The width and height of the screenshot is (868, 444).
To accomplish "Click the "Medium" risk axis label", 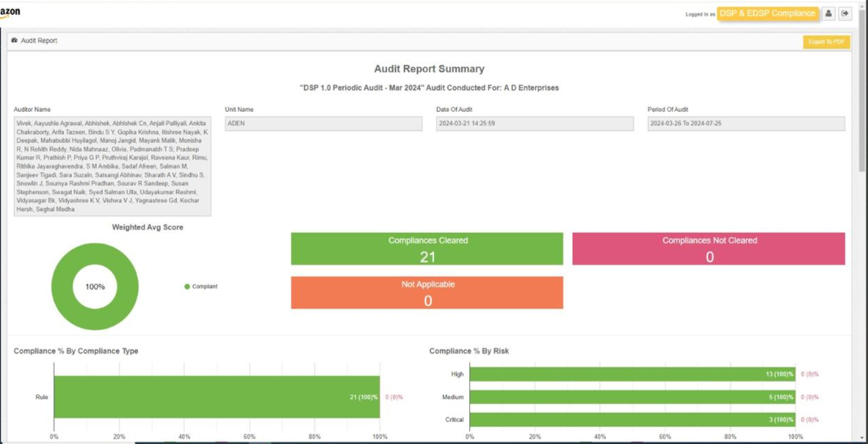I will 453,397.
